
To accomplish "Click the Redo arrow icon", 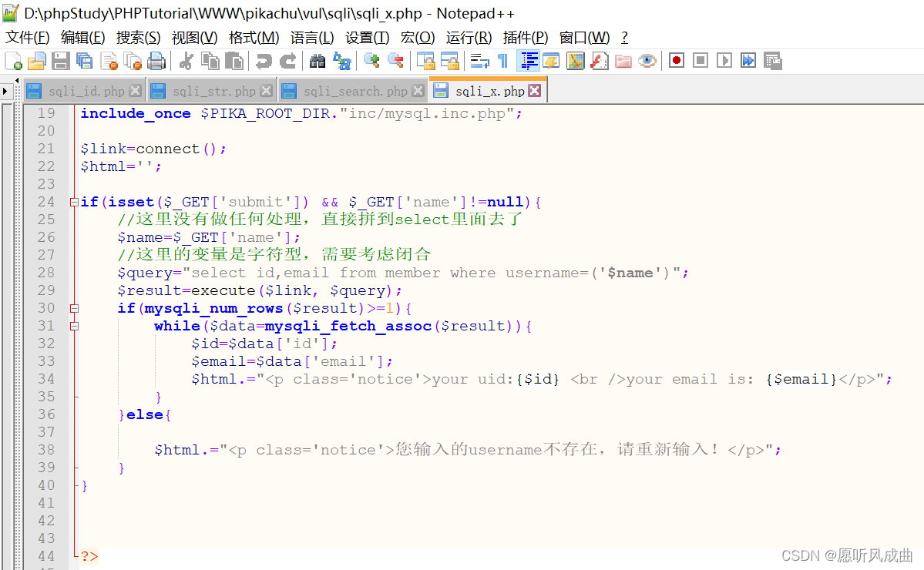I will [287, 61].
